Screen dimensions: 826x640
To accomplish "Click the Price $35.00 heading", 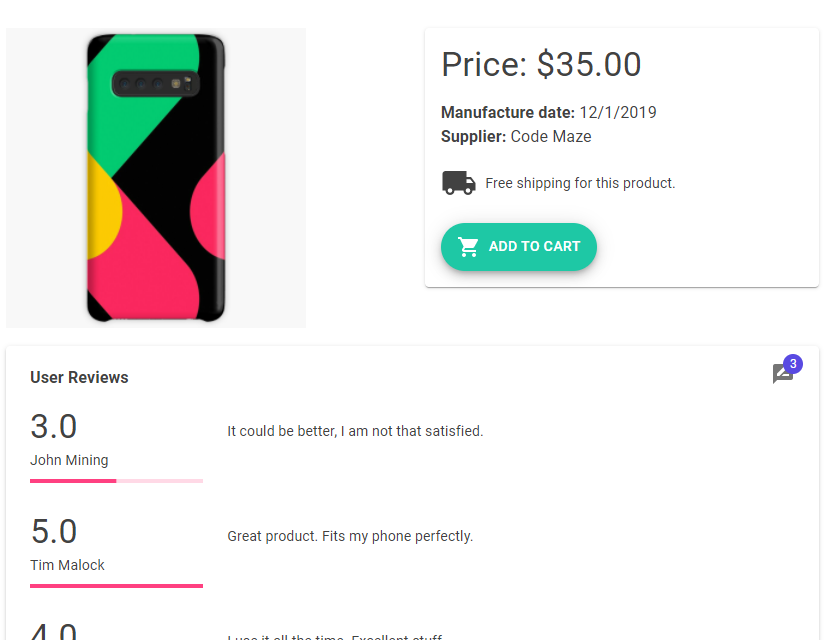I will (541, 65).
